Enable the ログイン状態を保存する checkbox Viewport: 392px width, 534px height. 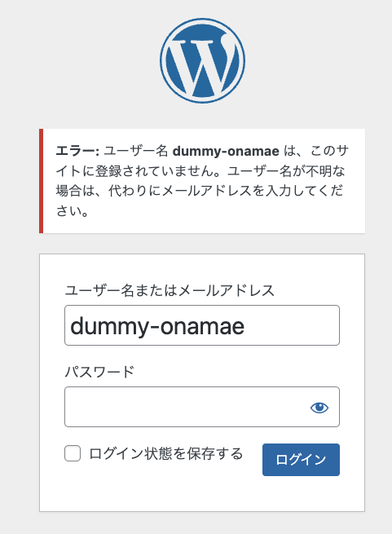coord(73,453)
